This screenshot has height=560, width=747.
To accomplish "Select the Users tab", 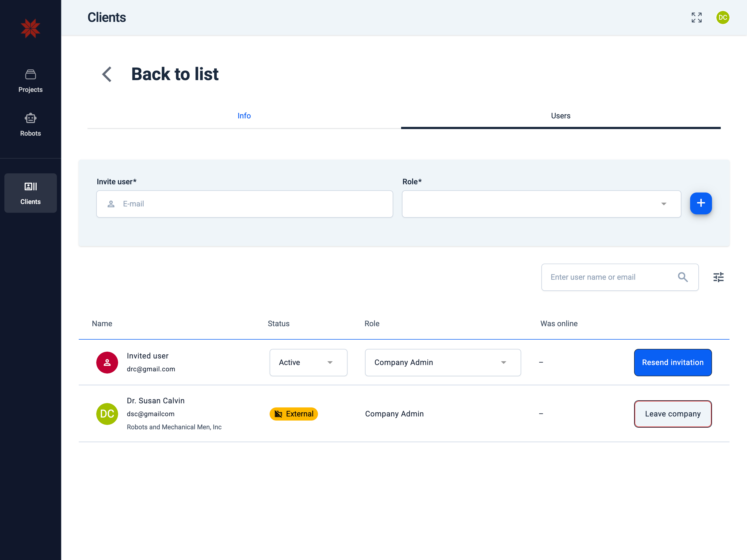I will (560, 116).
